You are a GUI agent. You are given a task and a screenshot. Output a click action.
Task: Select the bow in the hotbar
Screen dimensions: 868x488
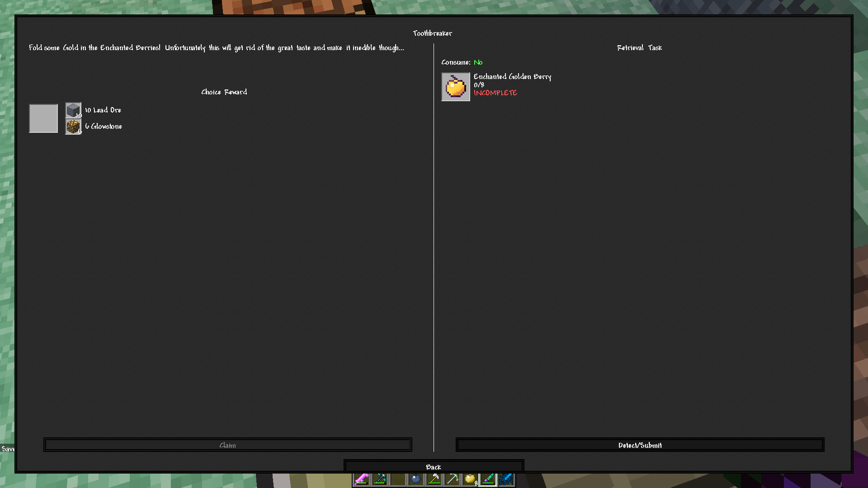click(380, 479)
